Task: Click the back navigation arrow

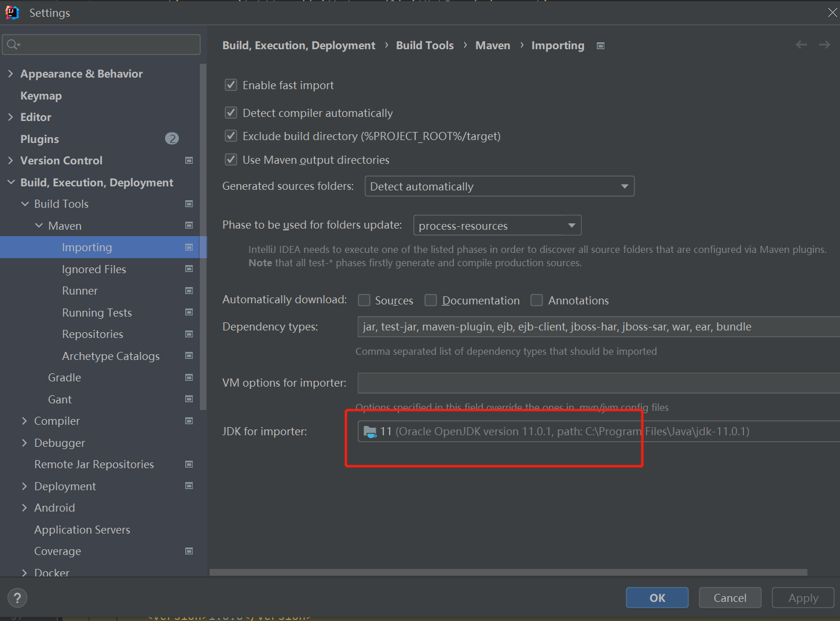Action: (x=801, y=45)
